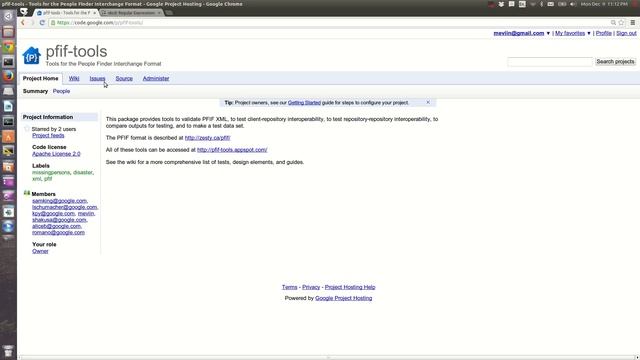Open the Terminal icon in the dock

point(8,62)
